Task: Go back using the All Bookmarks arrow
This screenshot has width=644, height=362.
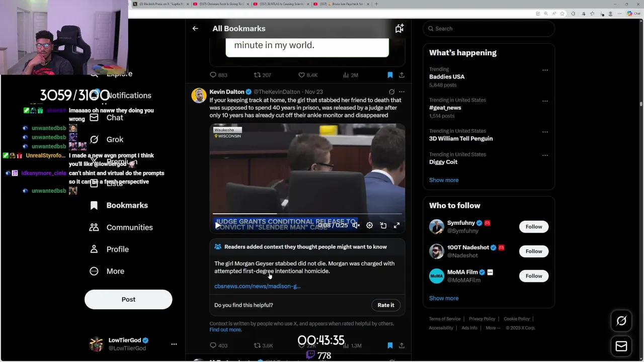Action: pyautogui.click(x=195, y=29)
